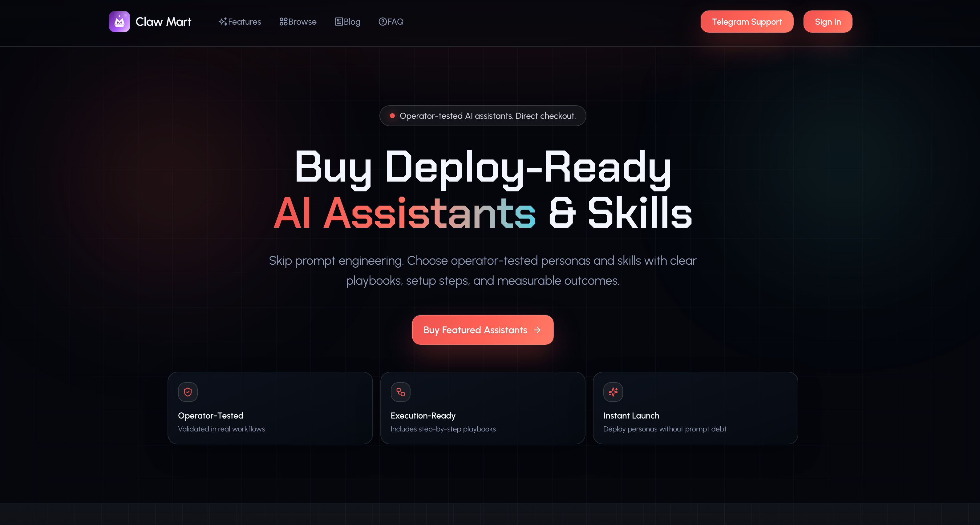Screen dimensions: 980x525
Task: Click the sparkle icon on Instant Launch card
Action: (x=613, y=392)
